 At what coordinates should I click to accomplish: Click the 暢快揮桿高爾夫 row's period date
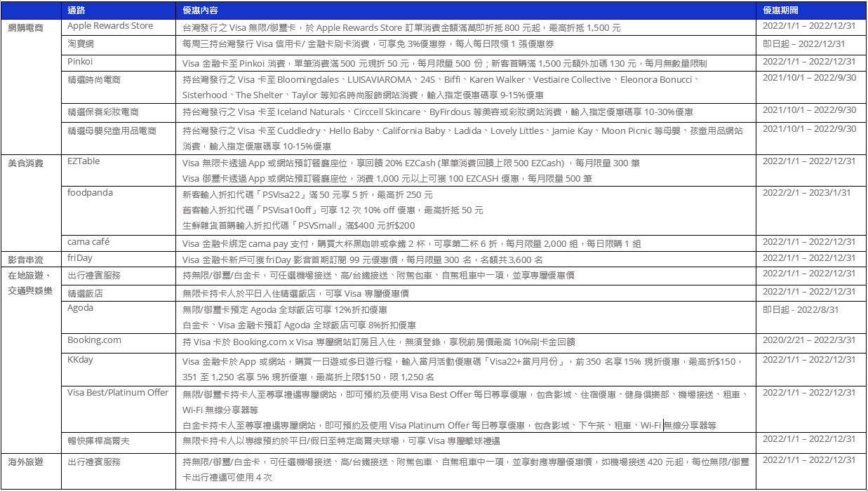tap(809, 439)
